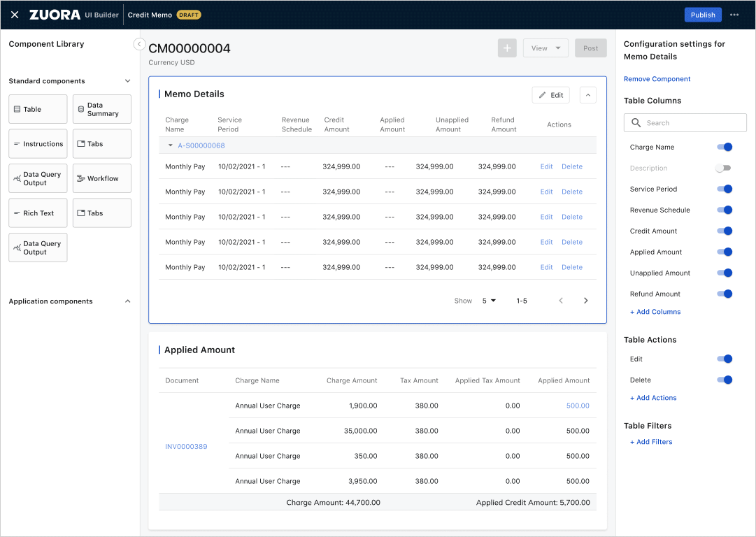Click Delete in the first Monthly Pay row
Viewport: 756px width, 537px height.
(572, 167)
